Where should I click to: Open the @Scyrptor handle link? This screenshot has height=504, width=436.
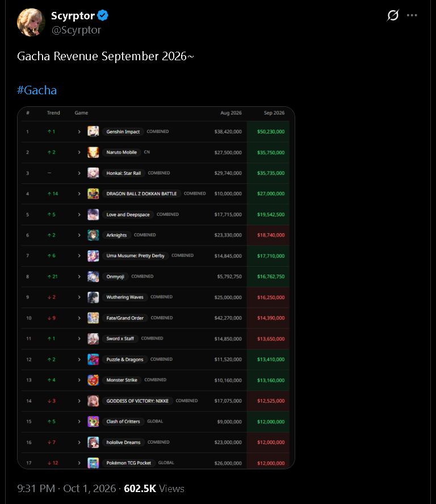77,30
